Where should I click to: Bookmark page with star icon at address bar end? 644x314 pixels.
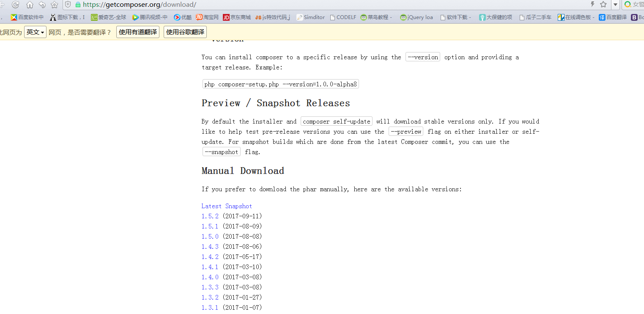603,4
